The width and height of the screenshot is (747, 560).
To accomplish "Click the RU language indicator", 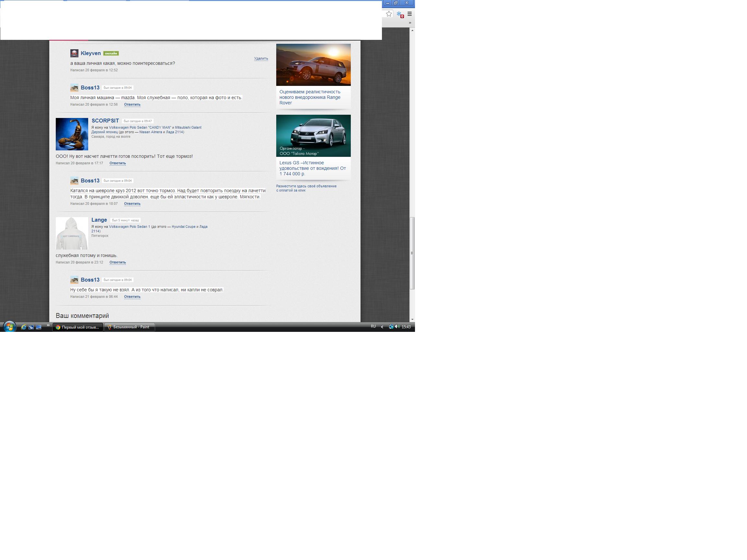I will coord(373,326).
